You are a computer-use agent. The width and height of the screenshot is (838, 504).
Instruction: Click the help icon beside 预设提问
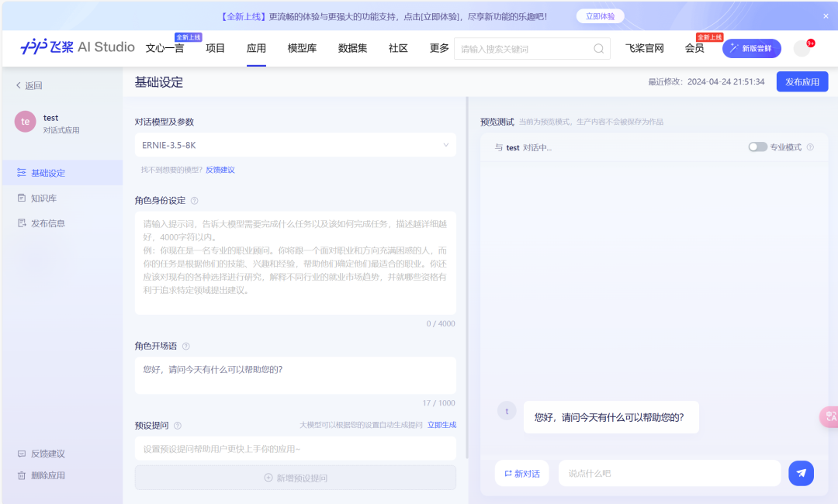pos(178,426)
